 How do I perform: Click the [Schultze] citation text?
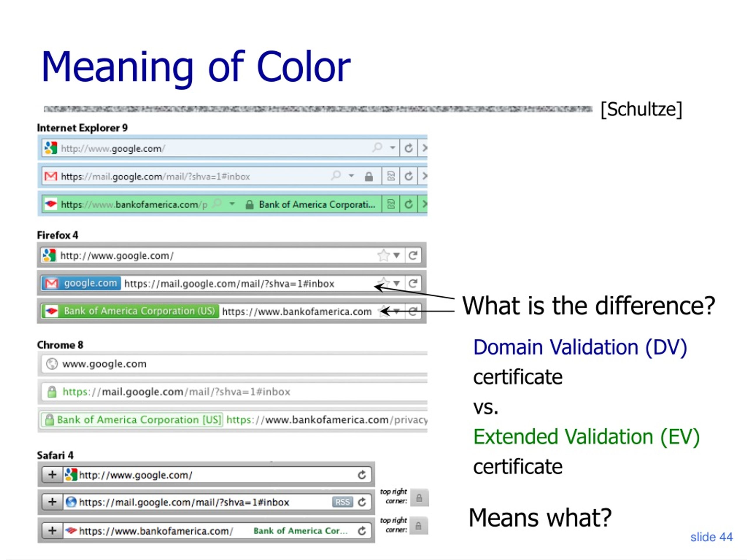[x=641, y=109]
